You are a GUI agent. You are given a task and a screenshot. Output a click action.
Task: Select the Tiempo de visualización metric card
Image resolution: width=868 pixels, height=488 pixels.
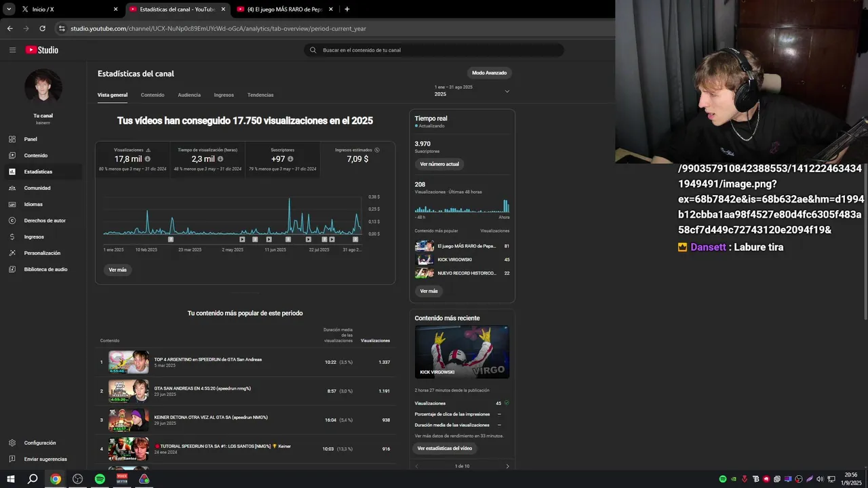tap(207, 159)
